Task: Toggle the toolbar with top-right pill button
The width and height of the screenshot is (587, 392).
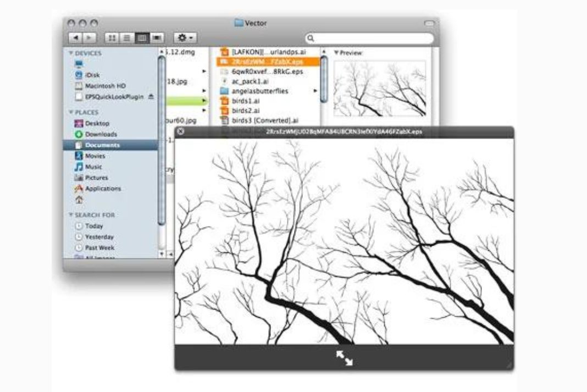Action: click(x=429, y=24)
